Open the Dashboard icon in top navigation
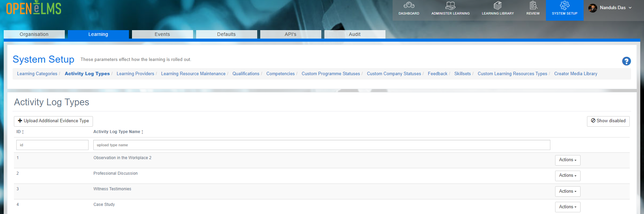 pos(409,5)
